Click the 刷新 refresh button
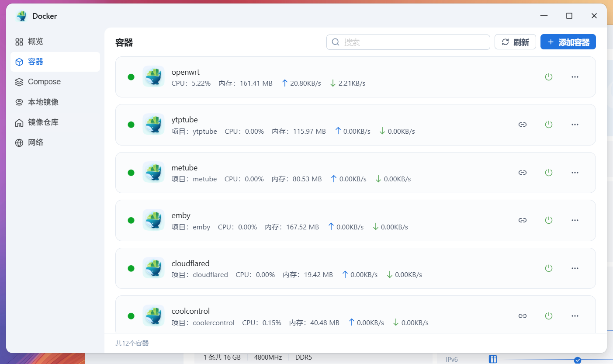This screenshot has height=364, width=613. tap(515, 42)
